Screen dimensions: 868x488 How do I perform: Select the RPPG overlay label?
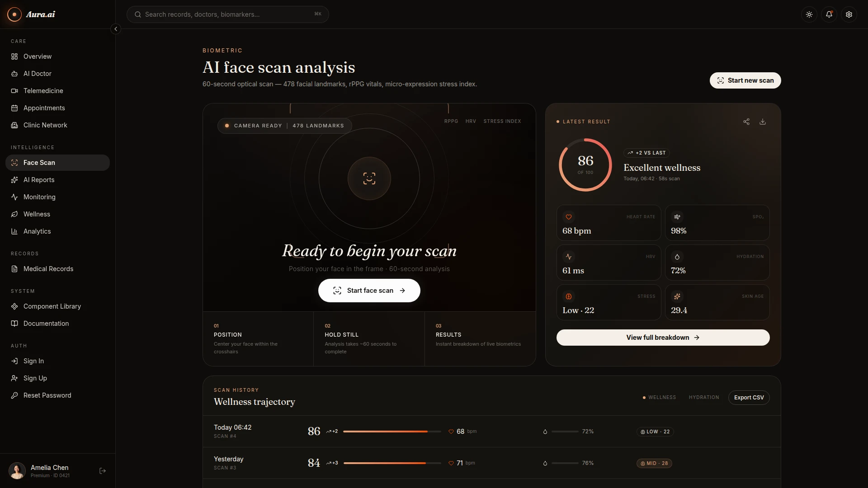[x=451, y=121]
